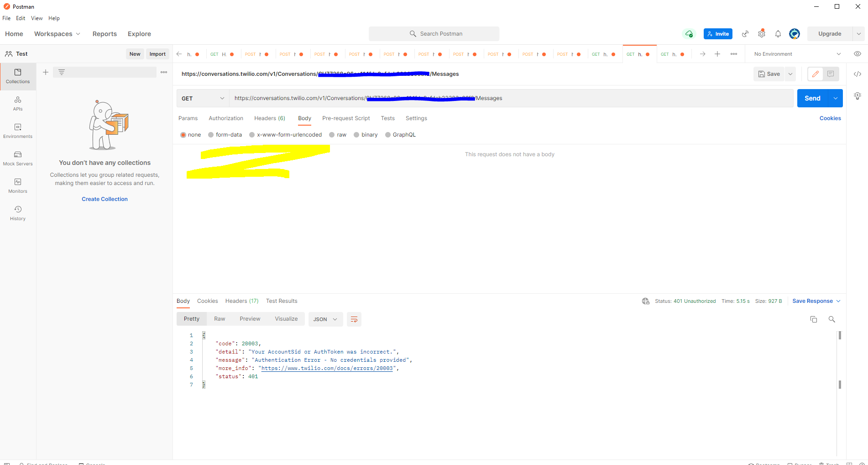Open the Settings gear icon
This screenshot has width=868, height=465.
coord(762,34)
